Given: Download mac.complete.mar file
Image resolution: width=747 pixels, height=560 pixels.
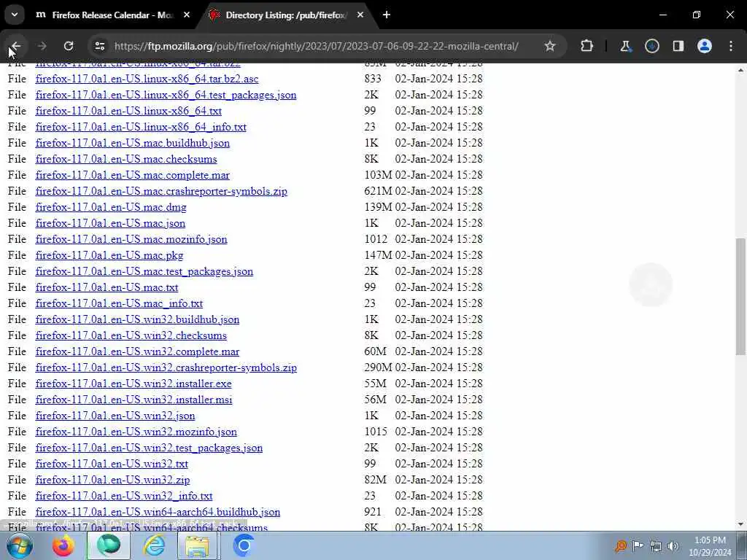Looking at the screenshot, I should pyautogui.click(x=133, y=175).
